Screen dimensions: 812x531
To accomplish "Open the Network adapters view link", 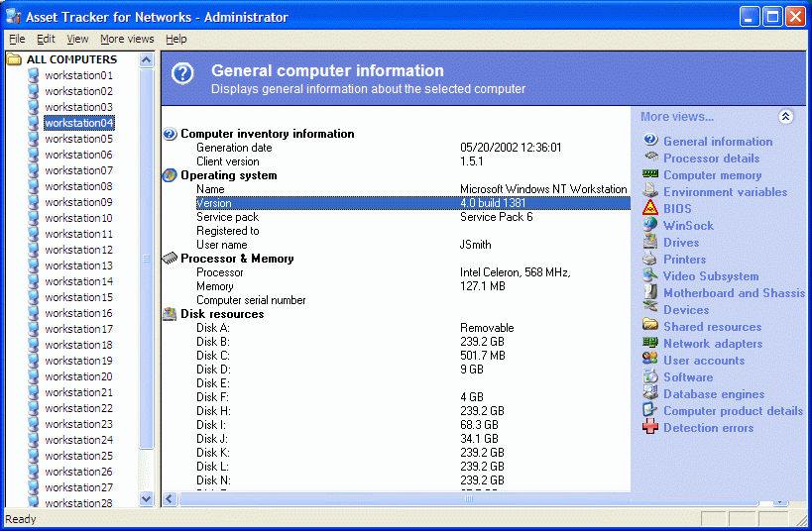I will (713, 344).
